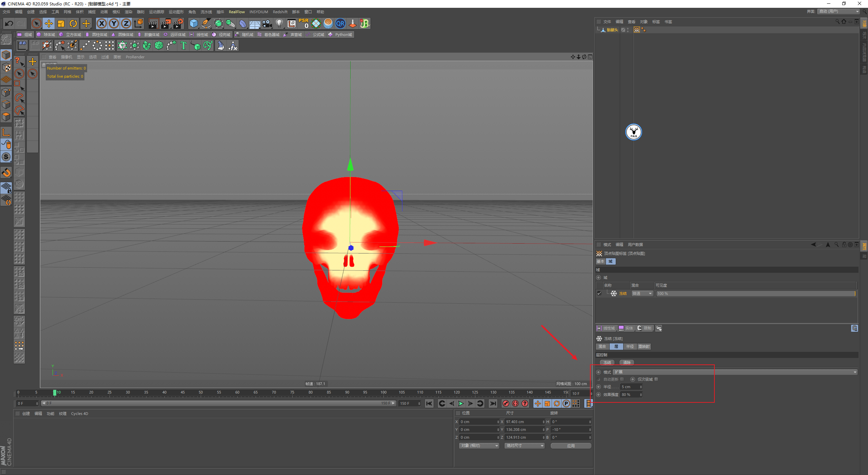Click the PSR reset icon

tap(303, 23)
